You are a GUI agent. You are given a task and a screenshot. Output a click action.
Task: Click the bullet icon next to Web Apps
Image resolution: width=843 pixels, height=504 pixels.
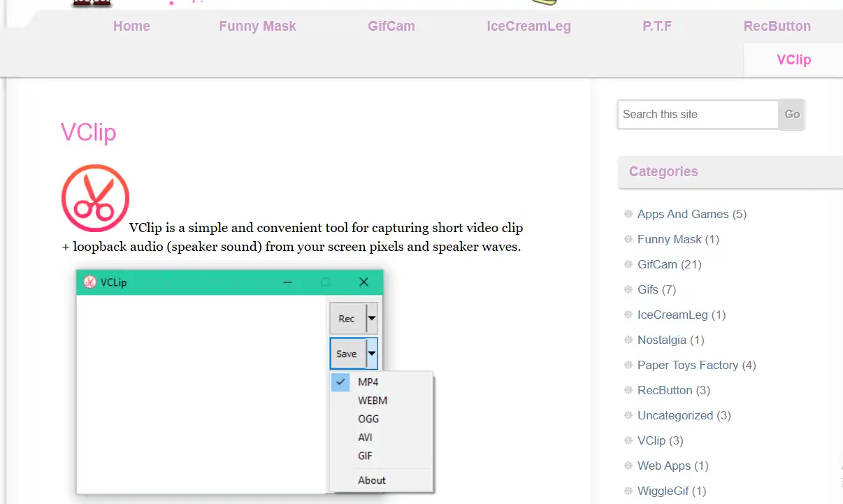click(627, 466)
